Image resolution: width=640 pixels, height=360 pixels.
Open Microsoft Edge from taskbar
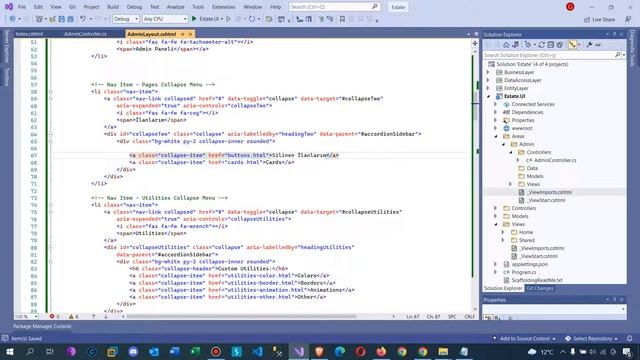[340, 351]
